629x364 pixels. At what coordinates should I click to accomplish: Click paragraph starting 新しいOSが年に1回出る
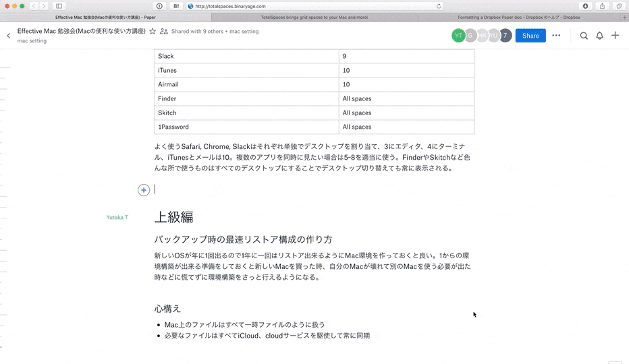pyautogui.click(x=312, y=266)
